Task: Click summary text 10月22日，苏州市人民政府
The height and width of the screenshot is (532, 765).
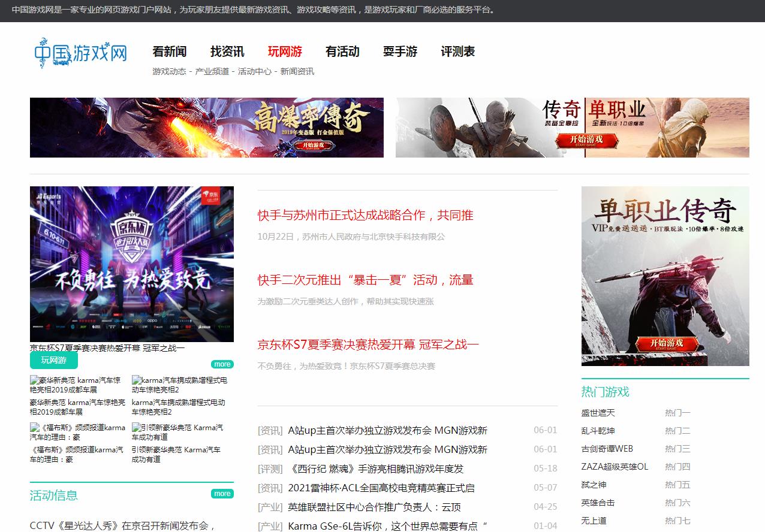Action: click(351, 237)
